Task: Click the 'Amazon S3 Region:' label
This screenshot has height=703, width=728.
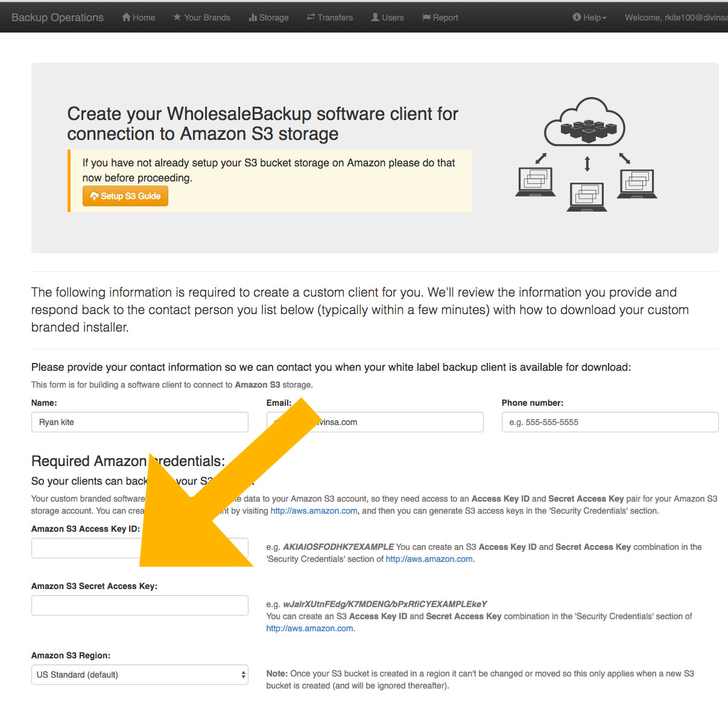Action: (x=71, y=655)
